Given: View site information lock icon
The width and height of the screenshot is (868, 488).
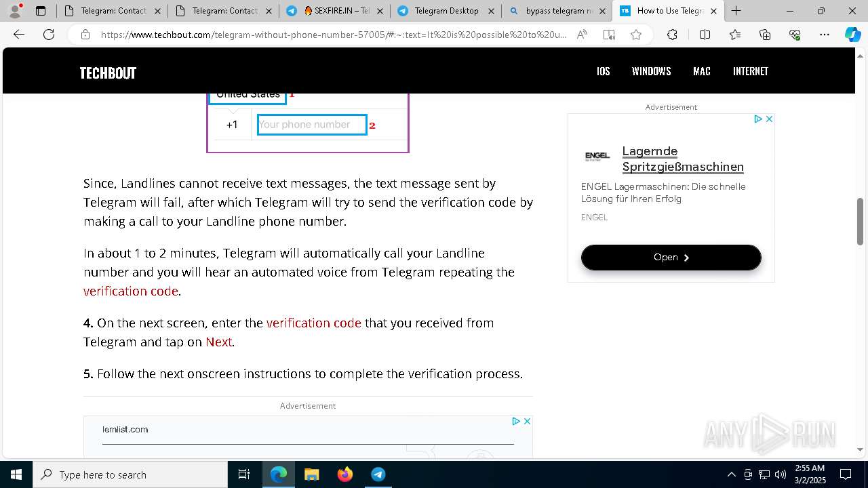Looking at the screenshot, I should click(85, 35).
